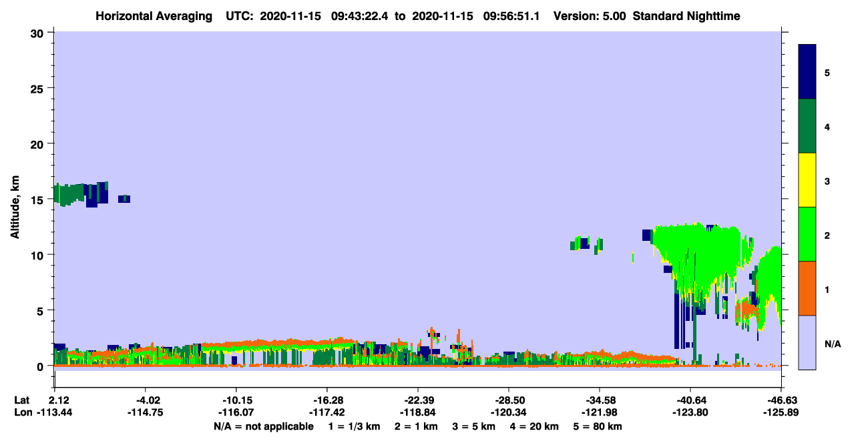This screenshot has height=445, width=868.
Task: Click latitude value -40.64
Action: point(690,400)
